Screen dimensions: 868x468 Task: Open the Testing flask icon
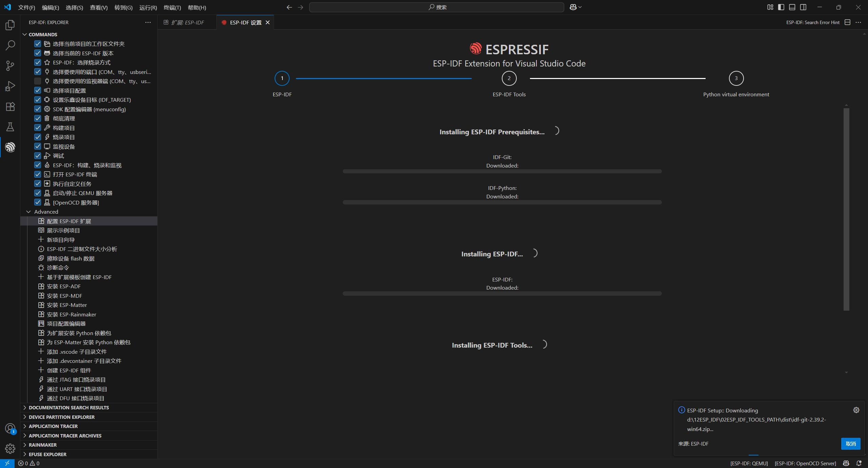pyautogui.click(x=10, y=127)
